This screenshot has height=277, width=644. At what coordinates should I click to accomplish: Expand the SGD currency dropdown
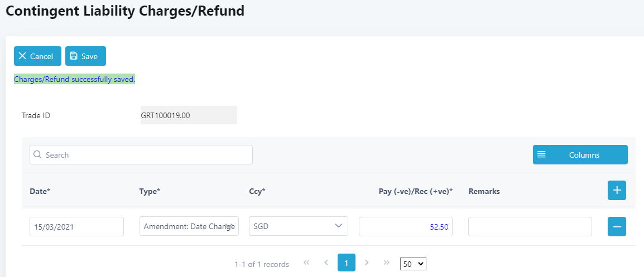(x=299, y=226)
